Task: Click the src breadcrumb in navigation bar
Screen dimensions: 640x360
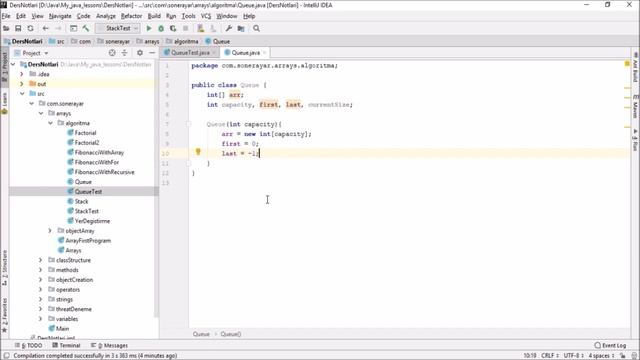Action: pos(60,42)
